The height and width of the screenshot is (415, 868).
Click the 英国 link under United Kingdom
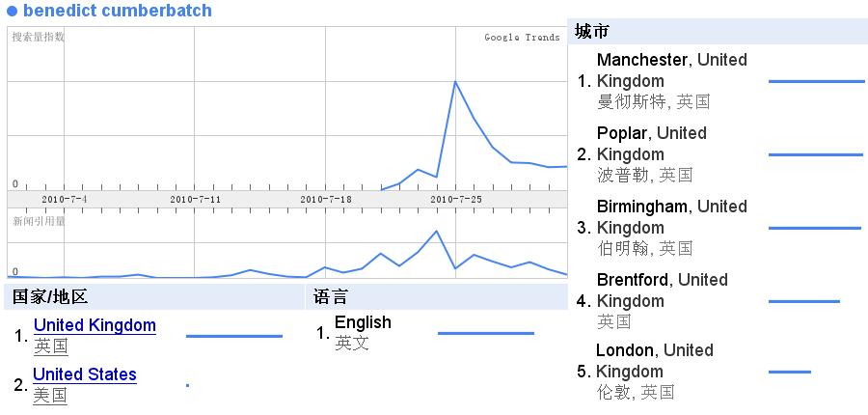click(50, 346)
